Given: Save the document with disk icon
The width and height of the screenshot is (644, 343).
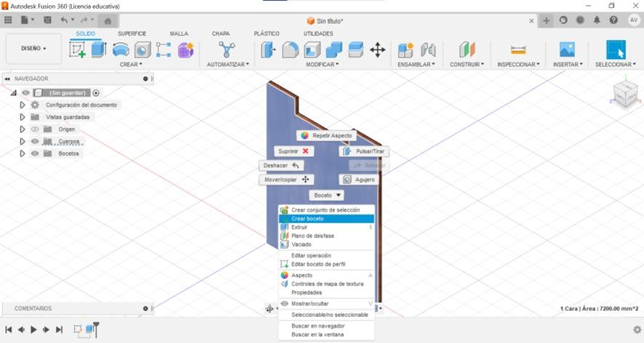Looking at the screenshot, I should (x=48, y=20).
